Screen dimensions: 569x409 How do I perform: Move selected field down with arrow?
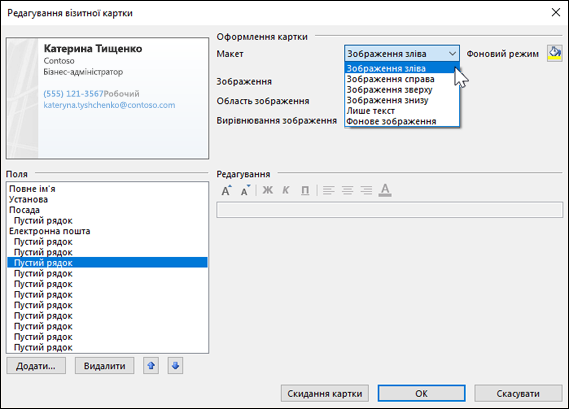(175, 365)
